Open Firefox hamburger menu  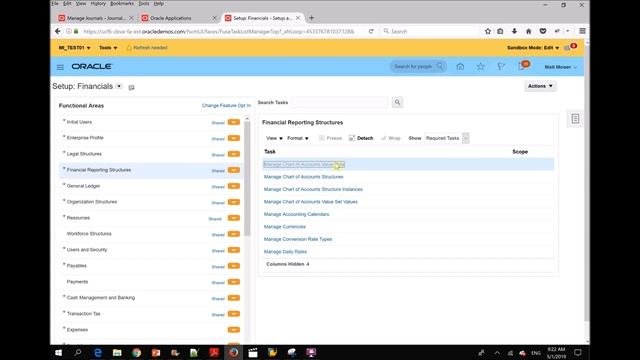pos(582,31)
